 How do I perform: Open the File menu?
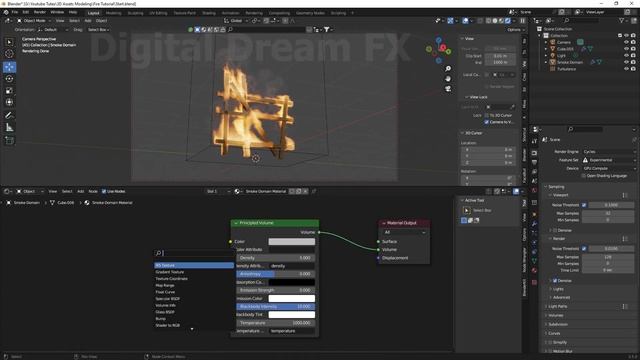pos(15,13)
